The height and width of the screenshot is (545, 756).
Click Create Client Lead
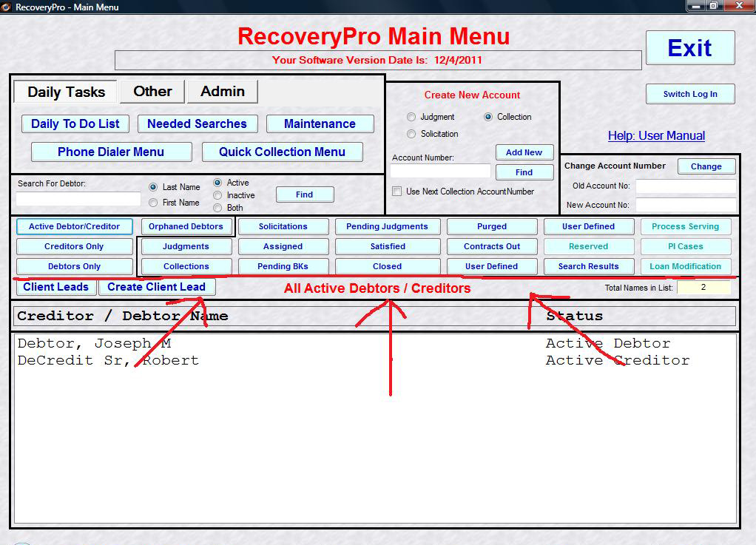[157, 287]
